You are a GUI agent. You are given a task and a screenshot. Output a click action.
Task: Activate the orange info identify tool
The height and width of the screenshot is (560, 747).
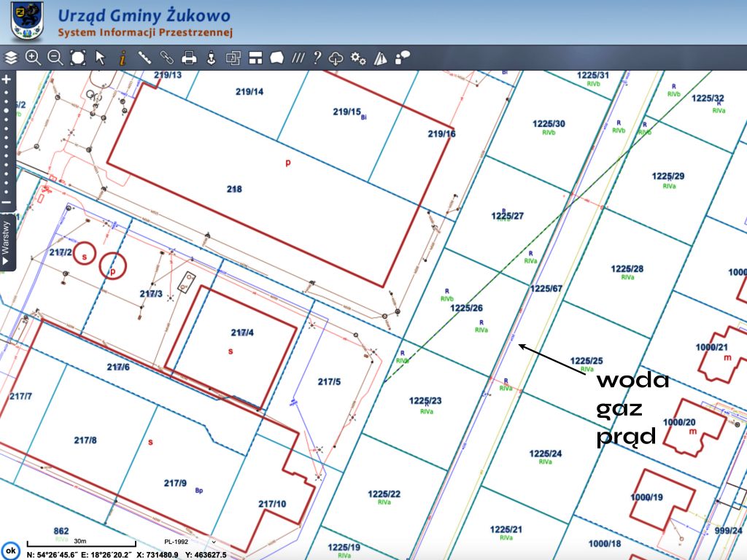pos(122,58)
